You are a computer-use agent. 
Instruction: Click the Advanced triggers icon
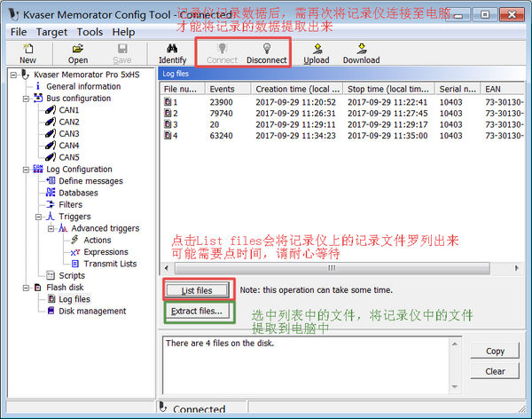63,228
